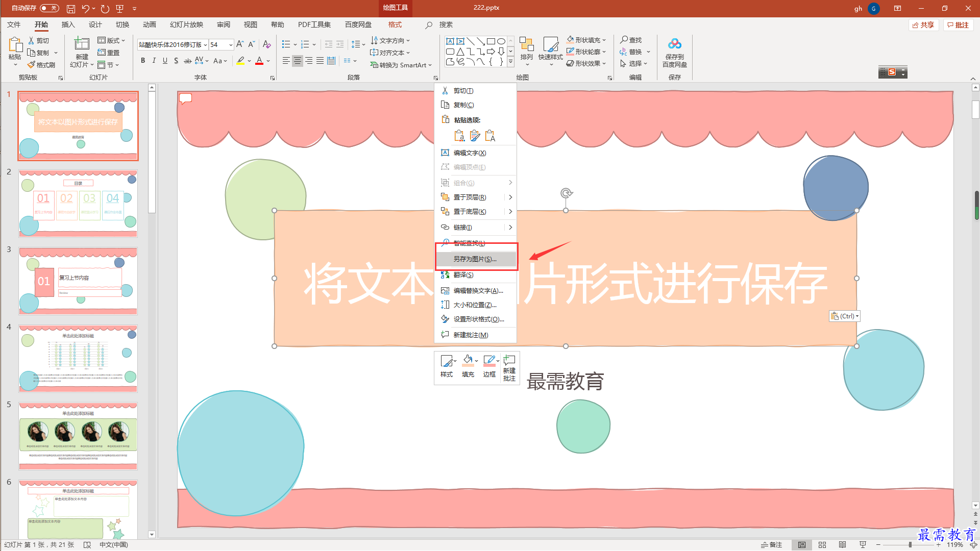Viewport: 980px width, 551px height.
Task: Click the keep text only paste icon
Action: tap(490, 136)
